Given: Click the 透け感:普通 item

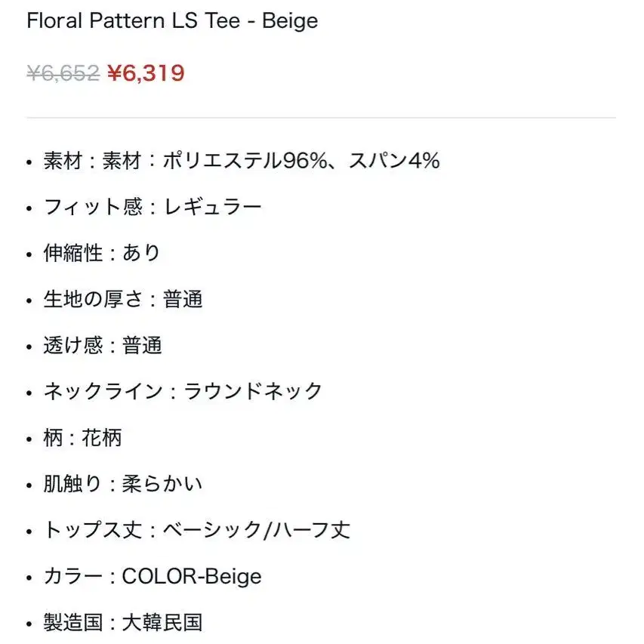Looking at the screenshot, I should pyautogui.click(x=103, y=345).
